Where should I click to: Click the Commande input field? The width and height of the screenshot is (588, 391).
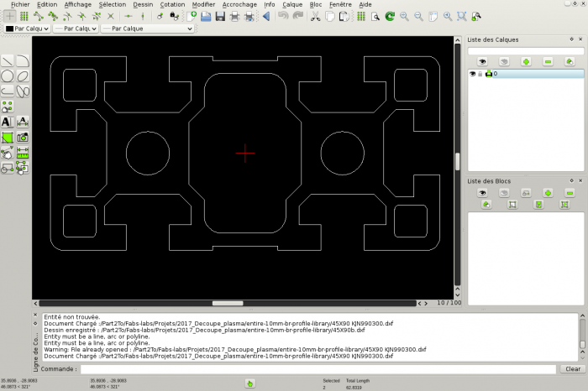point(318,369)
